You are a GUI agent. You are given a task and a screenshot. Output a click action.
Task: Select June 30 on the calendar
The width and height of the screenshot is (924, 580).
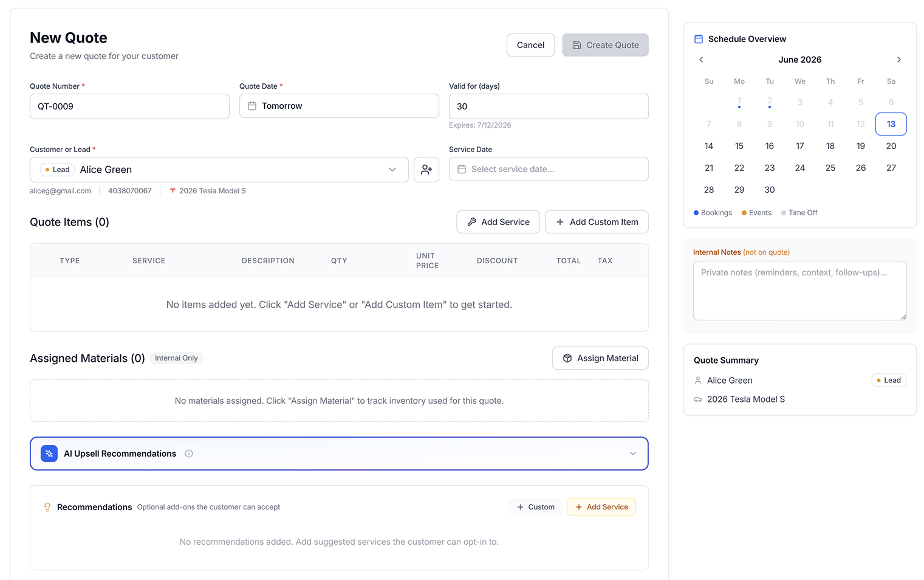click(770, 190)
